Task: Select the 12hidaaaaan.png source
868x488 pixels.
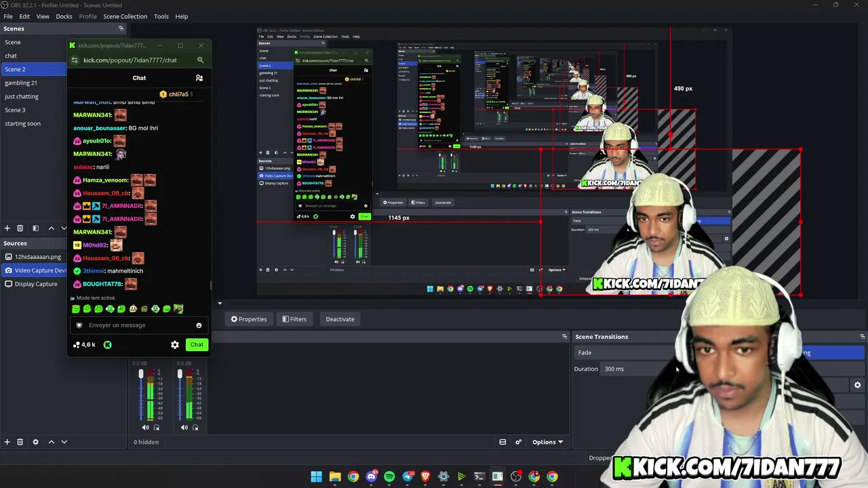Action: pos(34,257)
